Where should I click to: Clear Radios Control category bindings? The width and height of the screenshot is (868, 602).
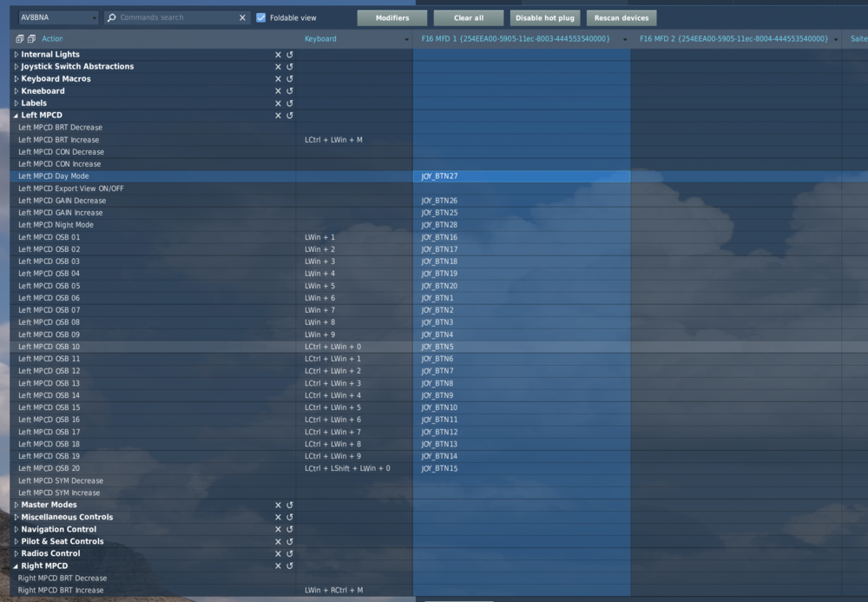coord(278,554)
